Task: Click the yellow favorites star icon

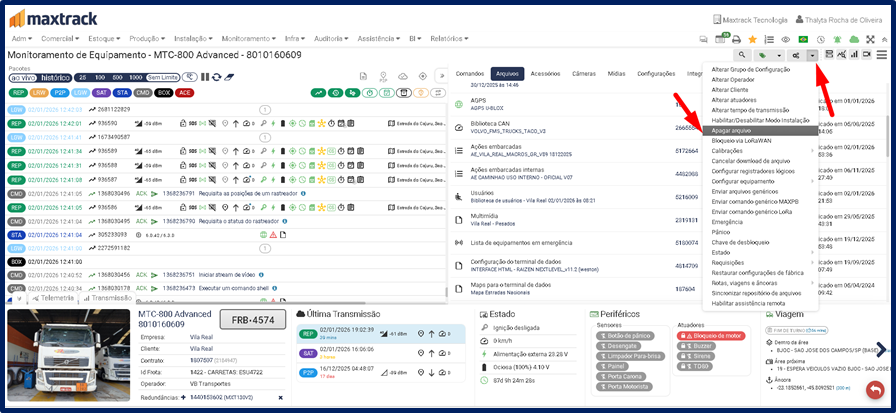Action: 752,39
